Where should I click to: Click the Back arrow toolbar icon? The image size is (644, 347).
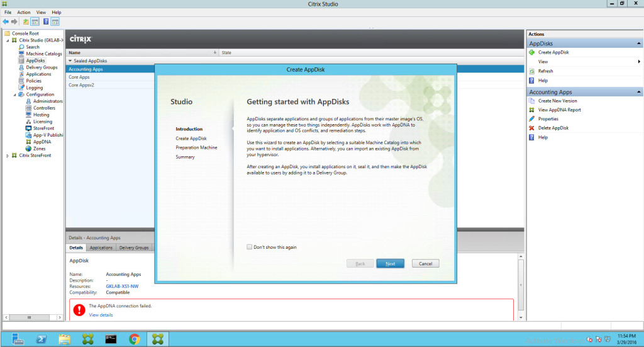pos(6,22)
